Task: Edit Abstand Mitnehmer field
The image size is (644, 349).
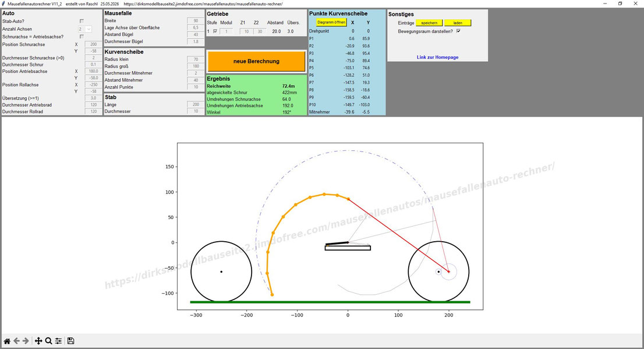Action: 196,80
